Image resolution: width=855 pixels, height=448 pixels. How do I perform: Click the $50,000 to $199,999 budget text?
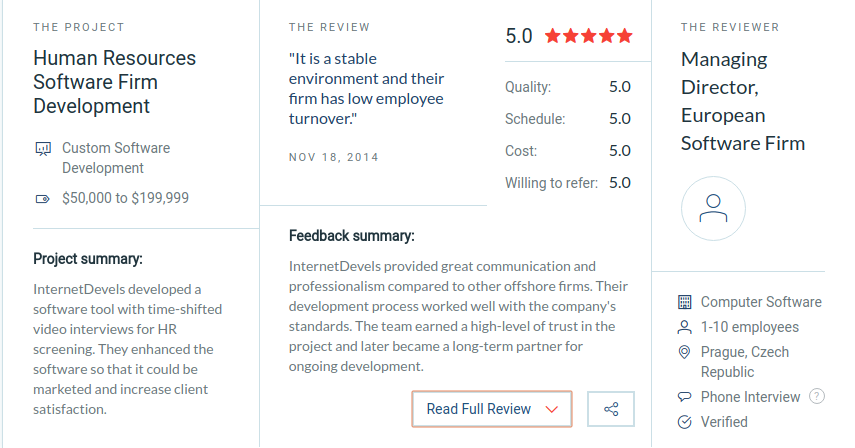tap(125, 198)
